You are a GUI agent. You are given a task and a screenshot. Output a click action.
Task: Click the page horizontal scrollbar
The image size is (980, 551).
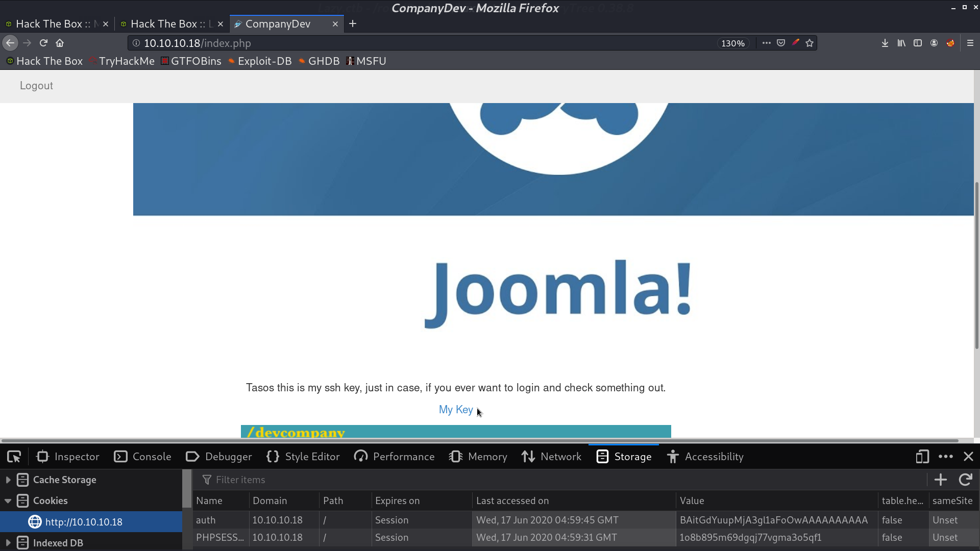(480, 440)
